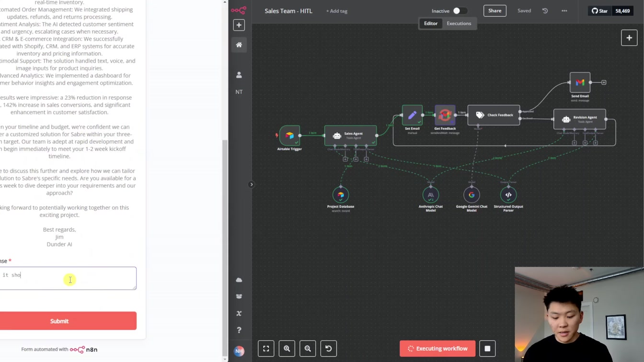The height and width of the screenshot is (362, 644).
Task: Open the workflow history clock icon
Action: (545, 11)
